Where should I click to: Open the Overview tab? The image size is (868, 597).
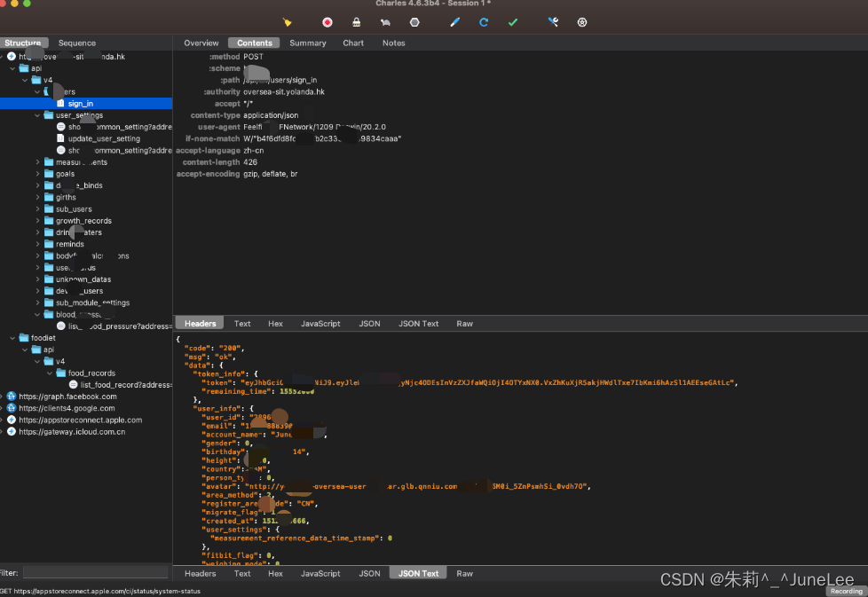tap(201, 43)
